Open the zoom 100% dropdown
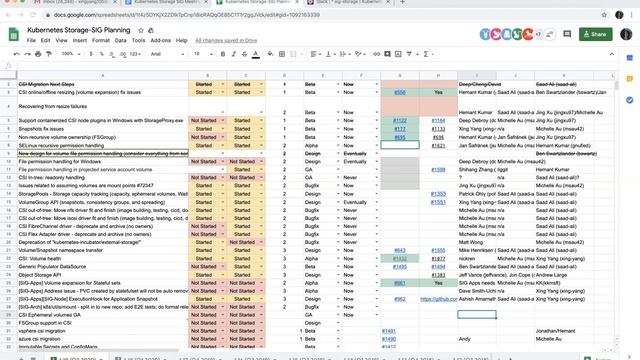The height and width of the screenshot is (360, 640). (71, 54)
